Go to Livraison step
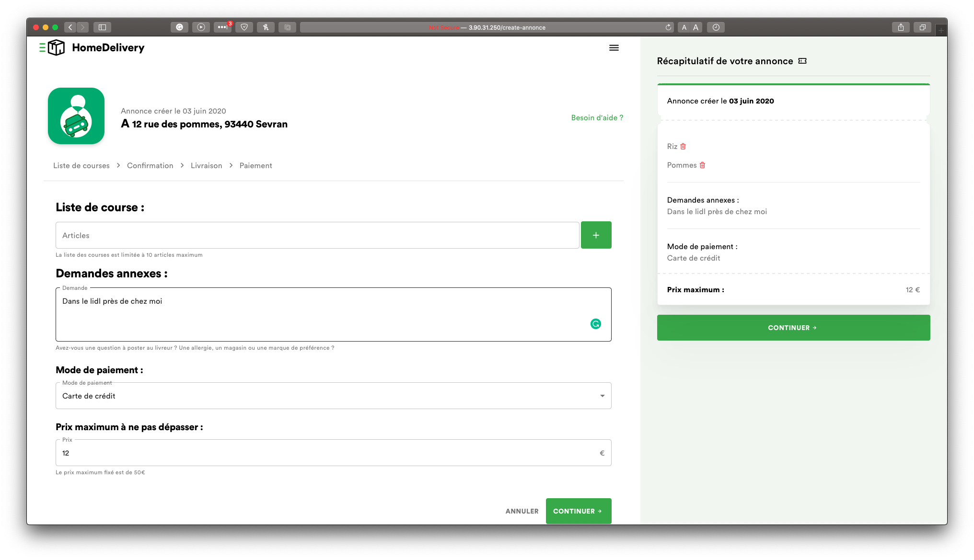The height and width of the screenshot is (560, 974). 206,166
